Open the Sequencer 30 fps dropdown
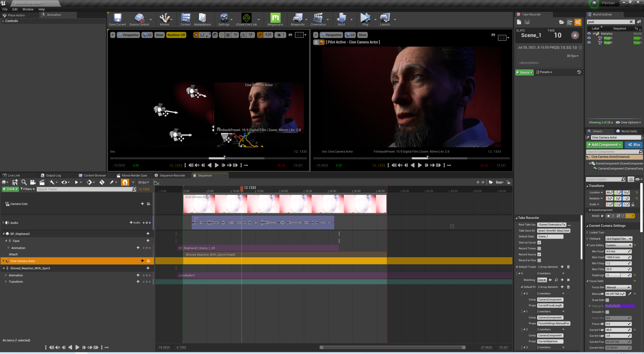 coord(143,182)
